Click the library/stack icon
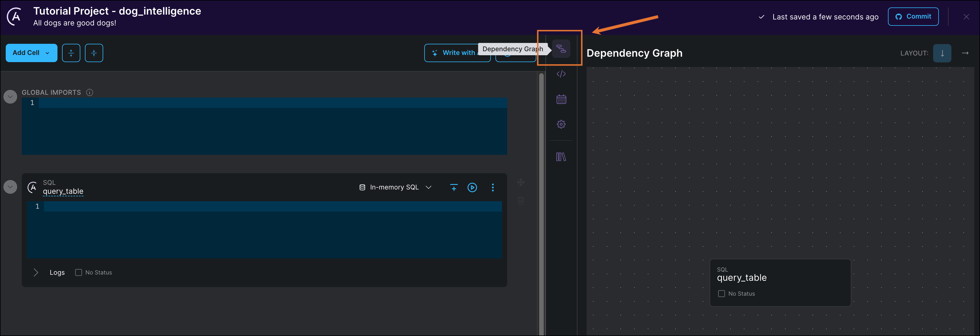This screenshot has width=980, height=336. point(561,157)
